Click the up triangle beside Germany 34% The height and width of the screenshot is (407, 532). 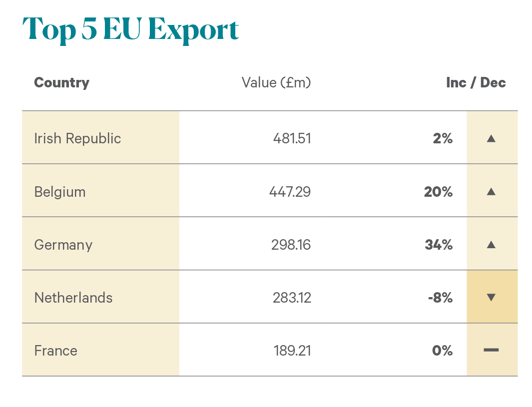[x=491, y=245]
